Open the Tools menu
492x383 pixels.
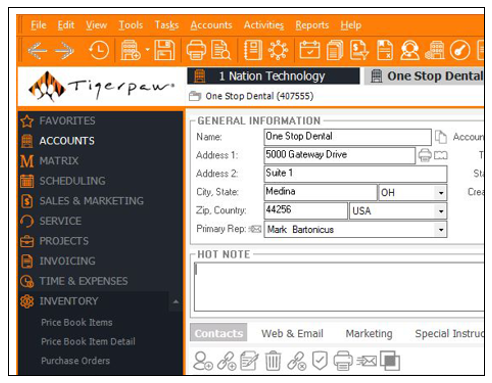(x=131, y=25)
